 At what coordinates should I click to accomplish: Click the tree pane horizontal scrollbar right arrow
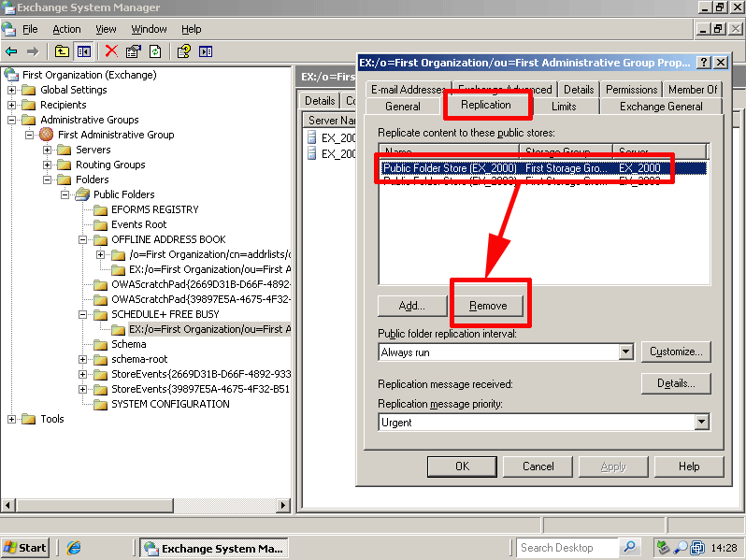283,505
